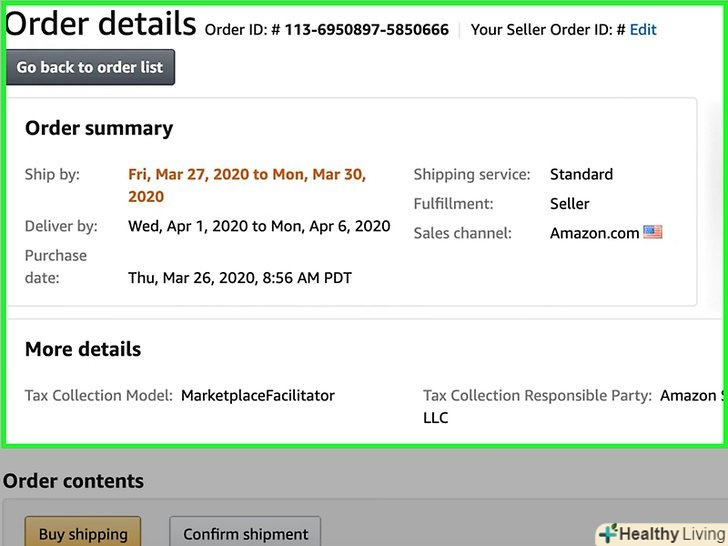Click the Order summary section heading
728x546 pixels.
(99, 128)
